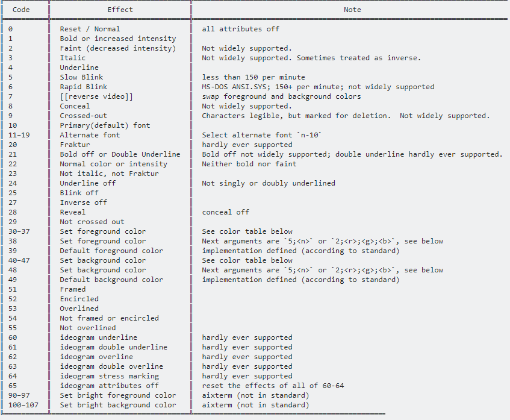Click the code range 30–37
The height and width of the screenshot is (420, 510).
[19, 231]
